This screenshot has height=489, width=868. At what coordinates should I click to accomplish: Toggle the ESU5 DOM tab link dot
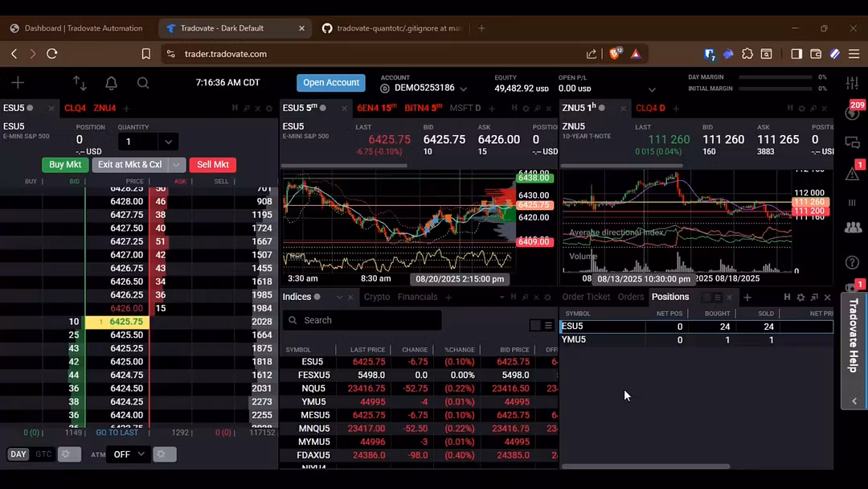coord(30,108)
